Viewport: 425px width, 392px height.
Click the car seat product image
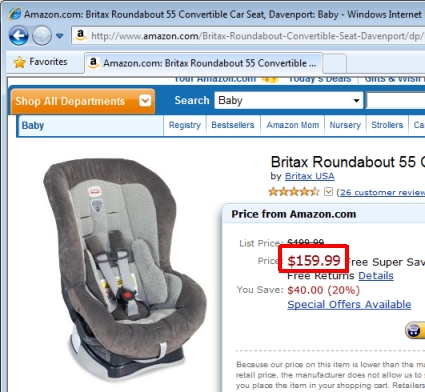coord(124,270)
